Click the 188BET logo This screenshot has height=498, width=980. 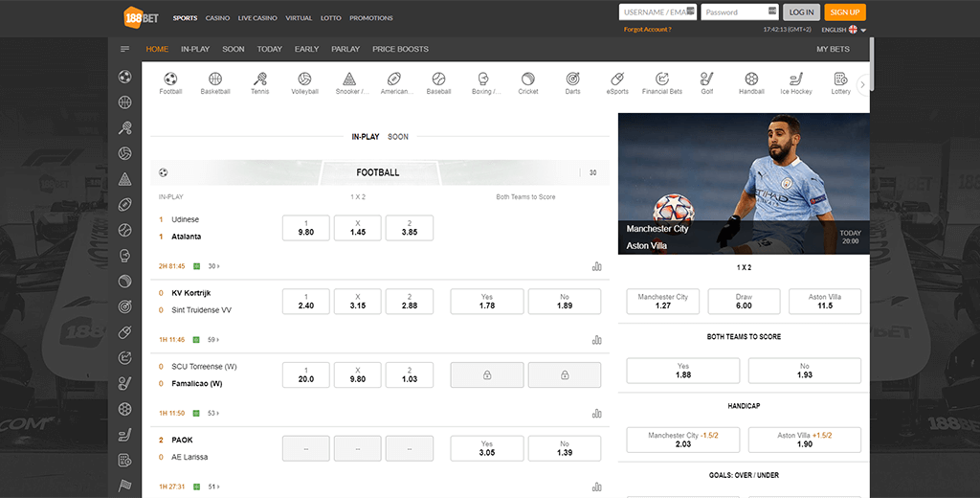[141, 17]
